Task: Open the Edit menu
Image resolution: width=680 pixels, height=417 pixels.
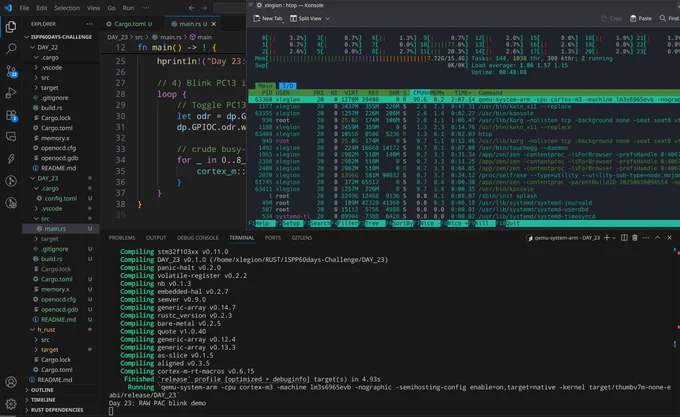Action: pyautogui.click(x=42, y=8)
